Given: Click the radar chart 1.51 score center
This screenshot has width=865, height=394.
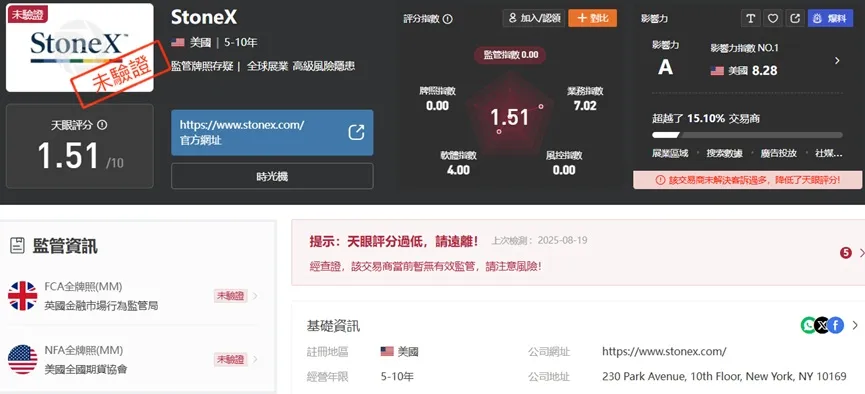Looking at the screenshot, I should (510, 117).
